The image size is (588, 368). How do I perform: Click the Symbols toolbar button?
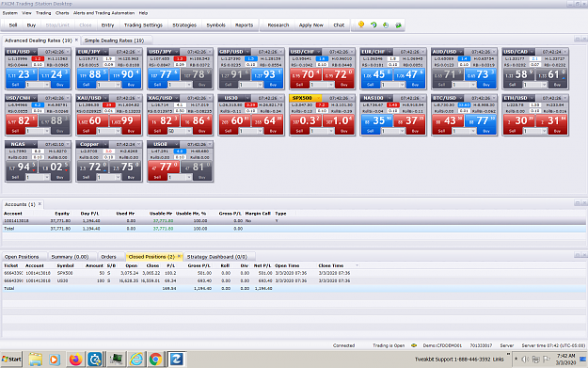tap(216, 25)
